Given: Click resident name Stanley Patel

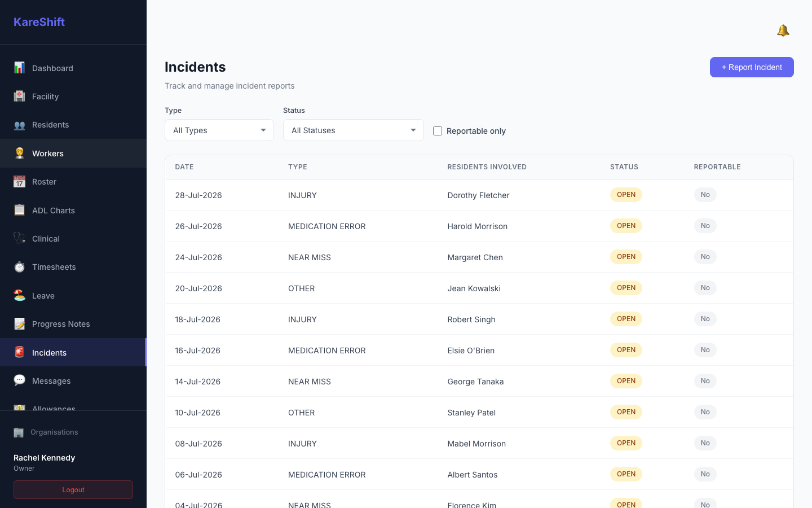Looking at the screenshot, I should pos(471,413).
